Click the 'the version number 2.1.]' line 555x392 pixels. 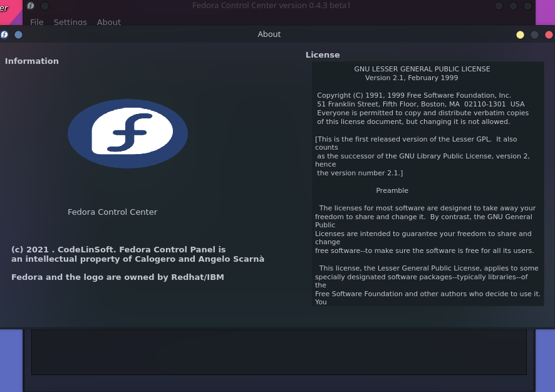(x=360, y=173)
